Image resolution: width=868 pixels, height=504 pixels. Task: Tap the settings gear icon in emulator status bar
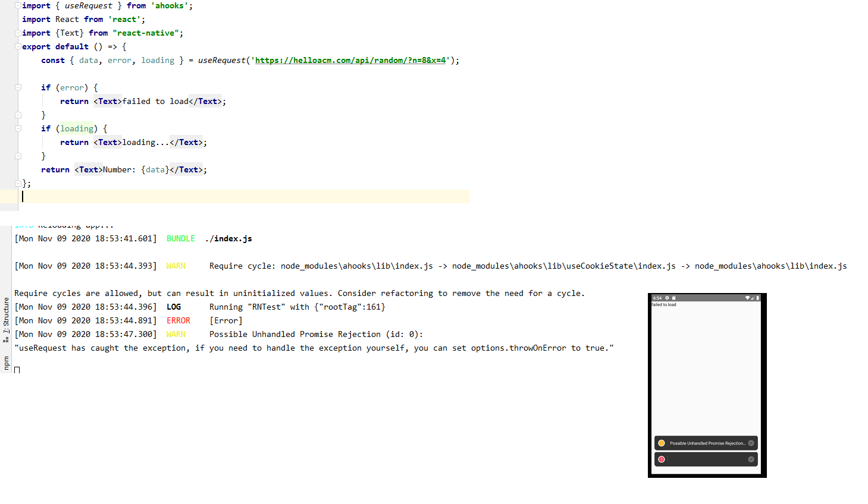(667, 298)
